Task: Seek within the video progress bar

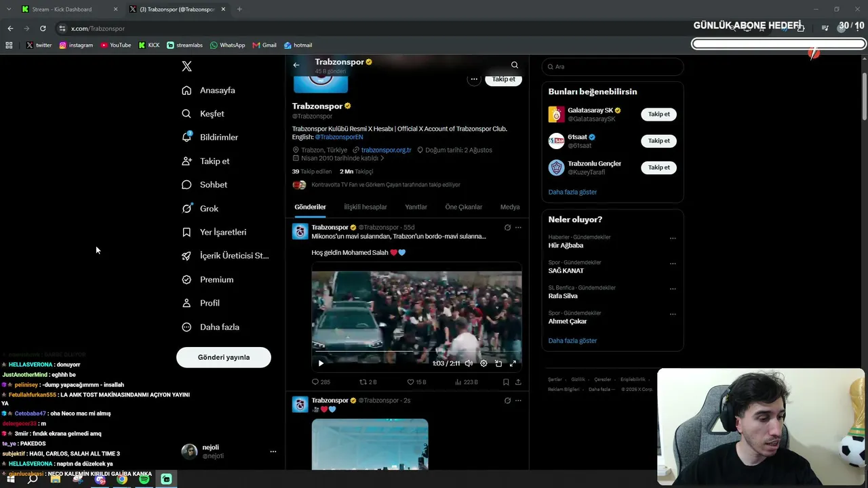Action: pyautogui.click(x=417, y=352)
